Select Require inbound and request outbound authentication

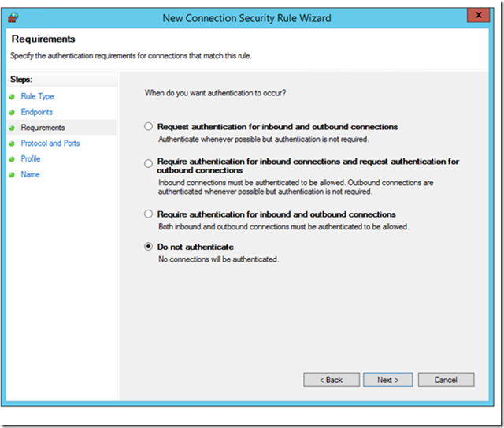[148, 163]
